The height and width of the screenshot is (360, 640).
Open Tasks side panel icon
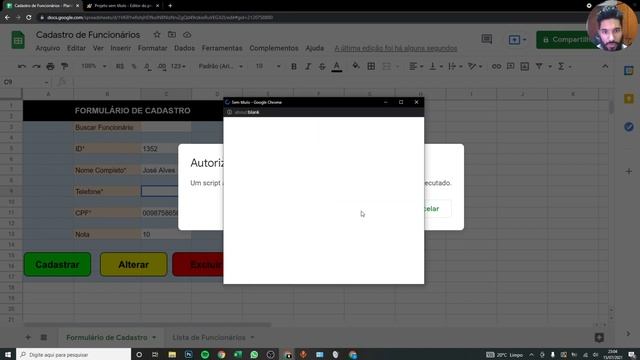[629, 127]
